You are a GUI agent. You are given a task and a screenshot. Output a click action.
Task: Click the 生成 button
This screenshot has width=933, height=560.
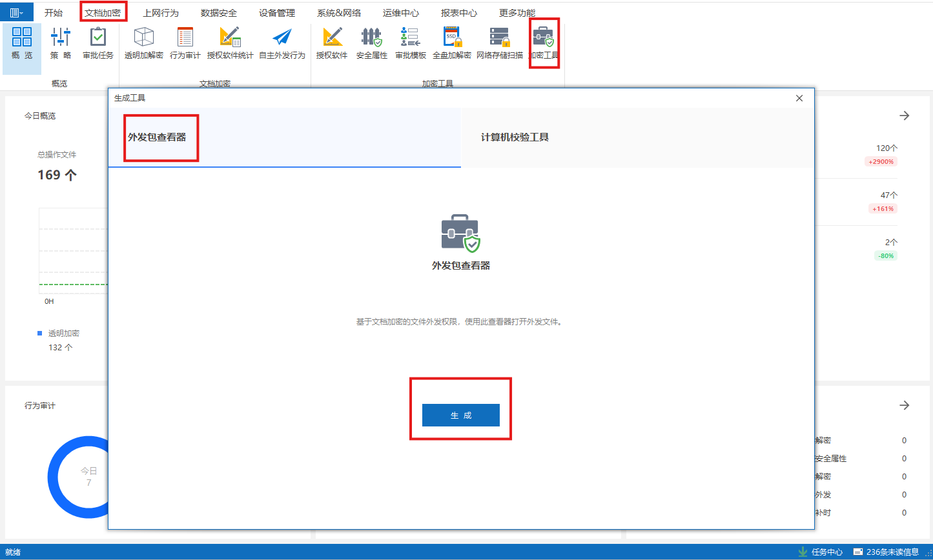coord(460,415)
